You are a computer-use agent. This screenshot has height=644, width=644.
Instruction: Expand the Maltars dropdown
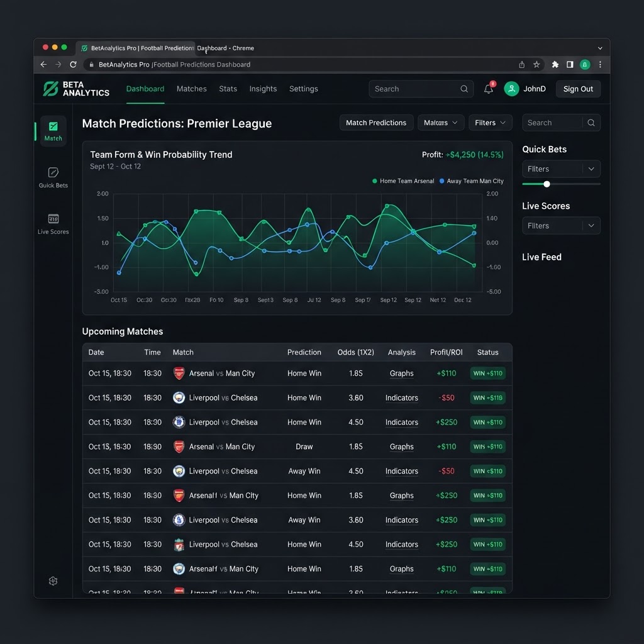point(441,123)
